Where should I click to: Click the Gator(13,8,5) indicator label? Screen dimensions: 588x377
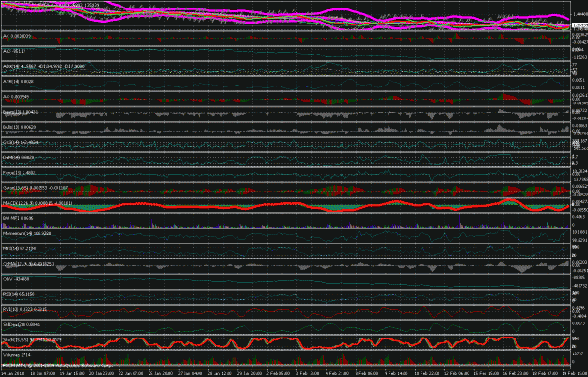(35, 188)
